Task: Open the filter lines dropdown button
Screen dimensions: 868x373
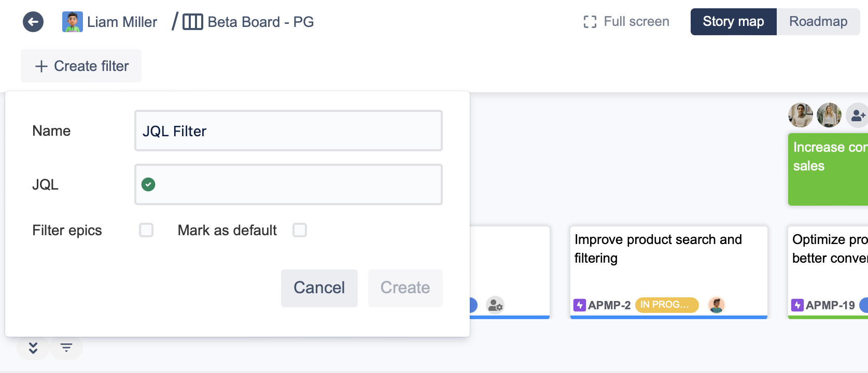Action: (x=66, y=348)
